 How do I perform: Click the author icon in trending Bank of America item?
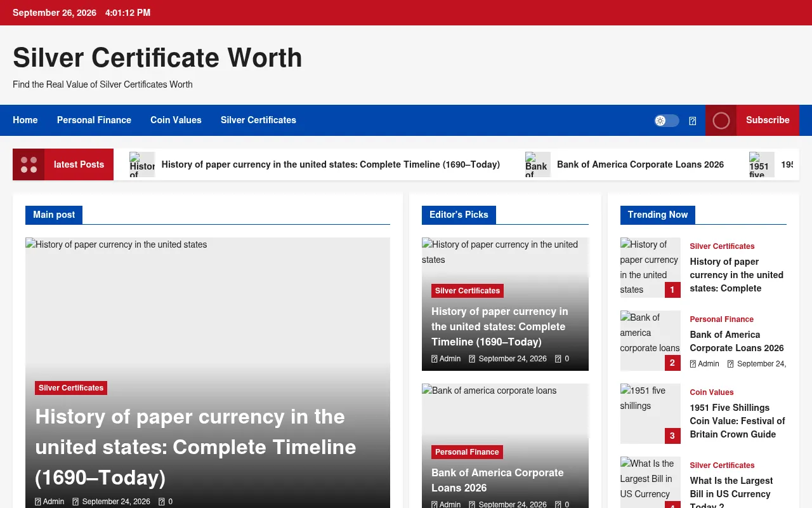coord(693,364)
